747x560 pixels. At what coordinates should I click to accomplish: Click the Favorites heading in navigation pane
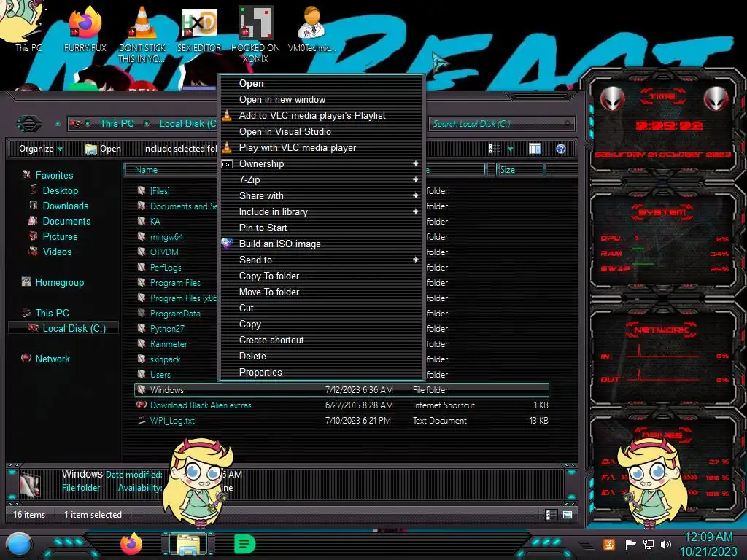pos(54,175)
